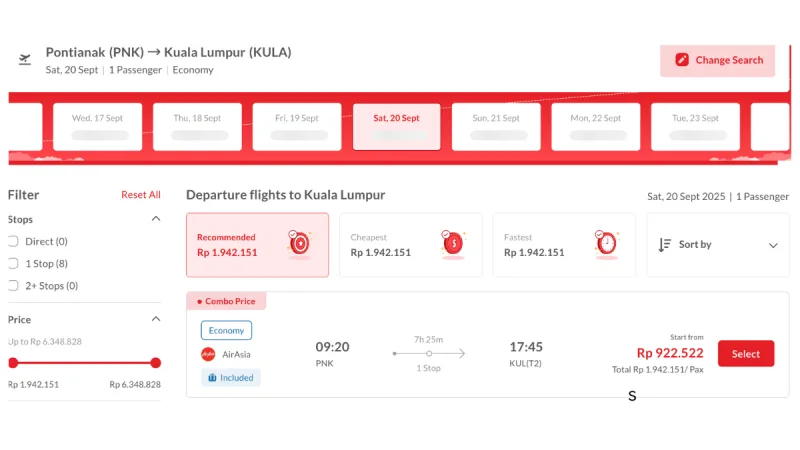Select the Sat, 20 Sept date tab
This screenshot has height=450, width=800.
pos(396,127)
